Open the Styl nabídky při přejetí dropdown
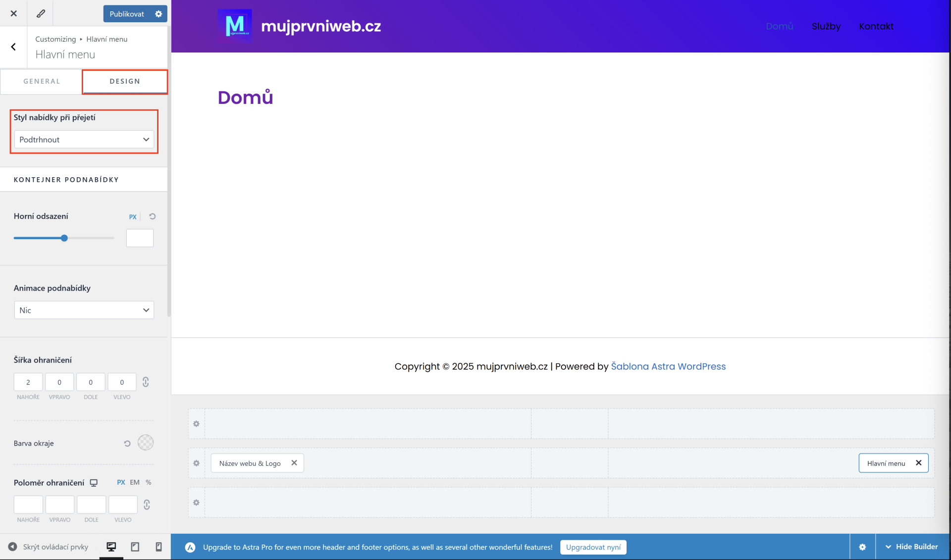951x560 pixels. 84,140
